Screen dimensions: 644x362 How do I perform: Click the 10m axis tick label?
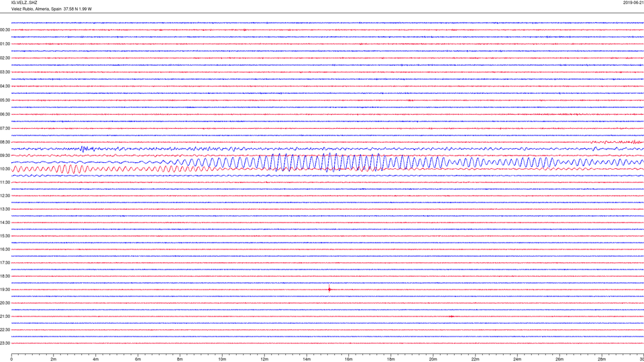tap(222, 359)
